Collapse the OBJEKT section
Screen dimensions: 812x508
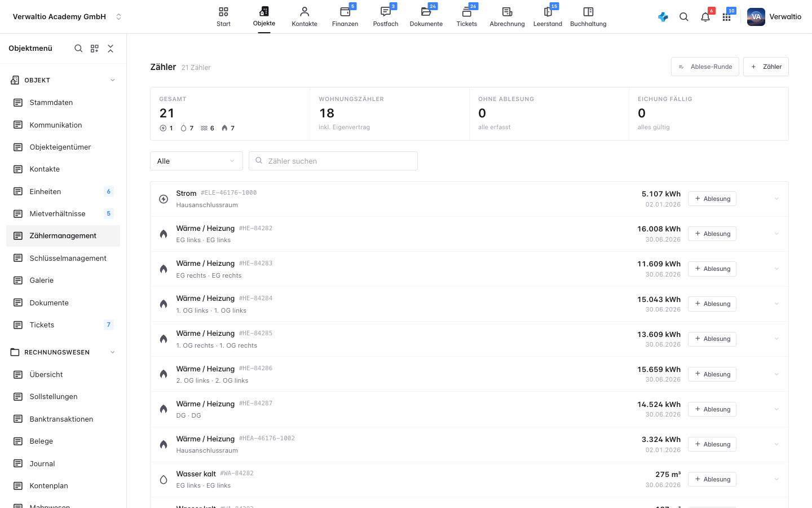click(113, 80)
